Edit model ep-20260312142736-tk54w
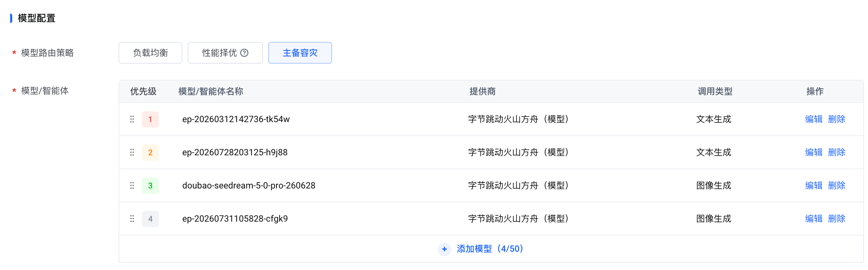868x270 pixels. click(814, 119)
